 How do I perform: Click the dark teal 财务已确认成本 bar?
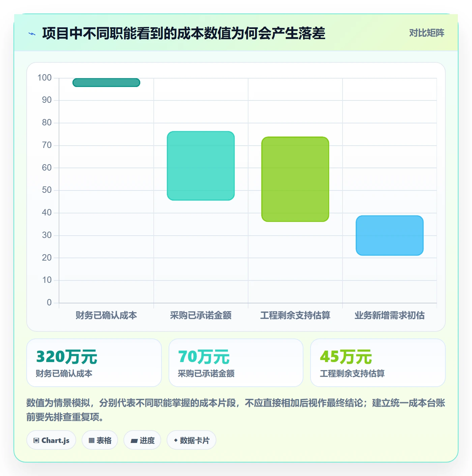[106, 83]
